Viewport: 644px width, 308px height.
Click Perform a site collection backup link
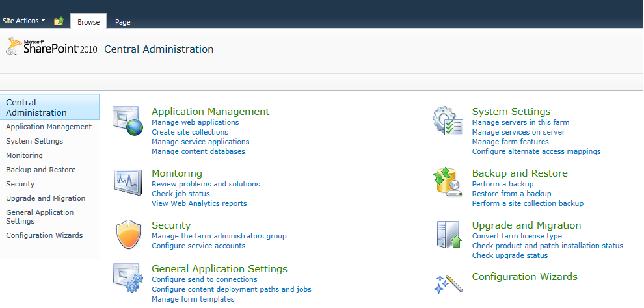[528, 204]
